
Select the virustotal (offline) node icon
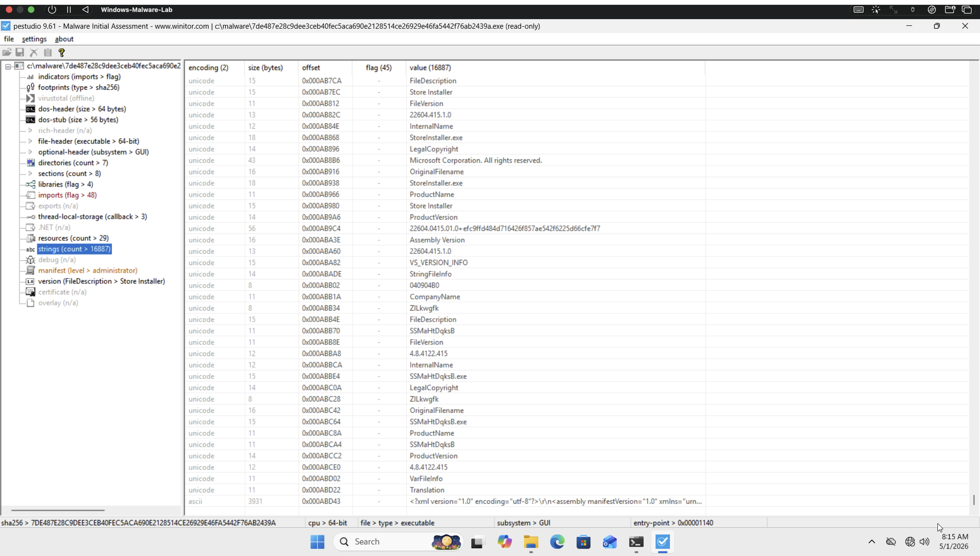pyautogui.click(x=31, y=98)
